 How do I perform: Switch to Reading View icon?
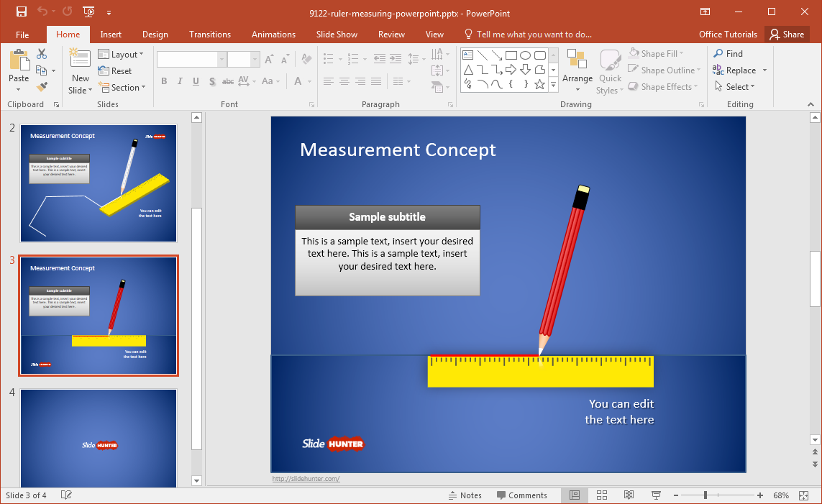tap(629, 495)
